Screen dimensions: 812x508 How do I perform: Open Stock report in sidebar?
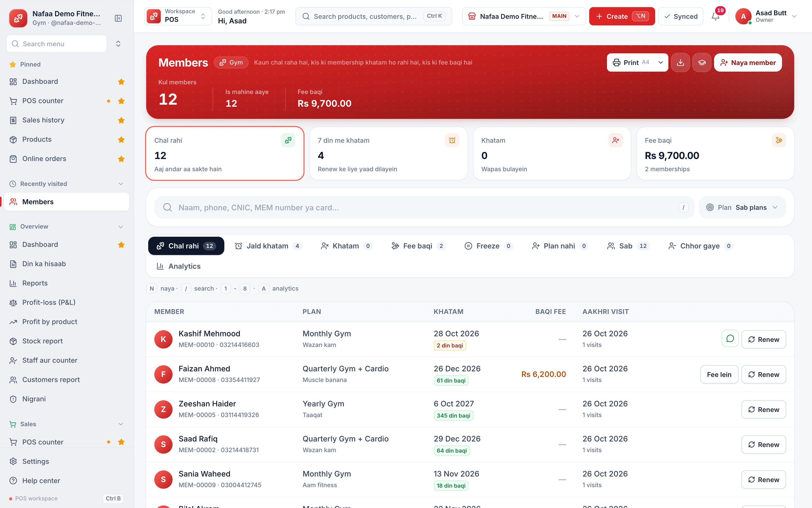tap(67, 341)
